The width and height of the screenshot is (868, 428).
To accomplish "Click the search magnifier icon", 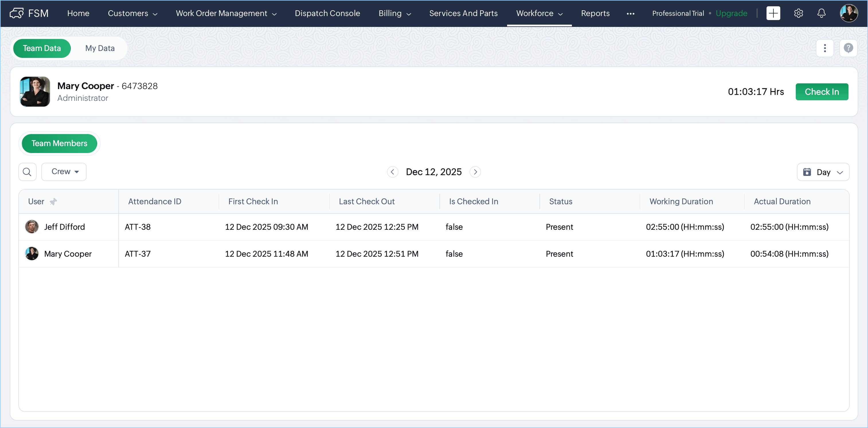I will coord(27,172).
